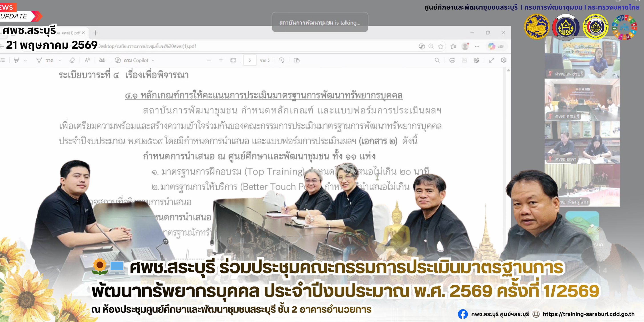Click muted mic icon beside ศพช.เพชรบุรี
This screenshot has height=322, width=644.
click(550, 74)
